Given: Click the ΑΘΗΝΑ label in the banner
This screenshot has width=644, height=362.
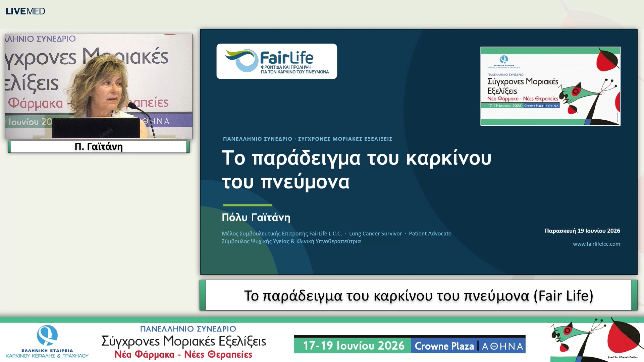Looking at the screenshot, I should [x=502, y=346].
